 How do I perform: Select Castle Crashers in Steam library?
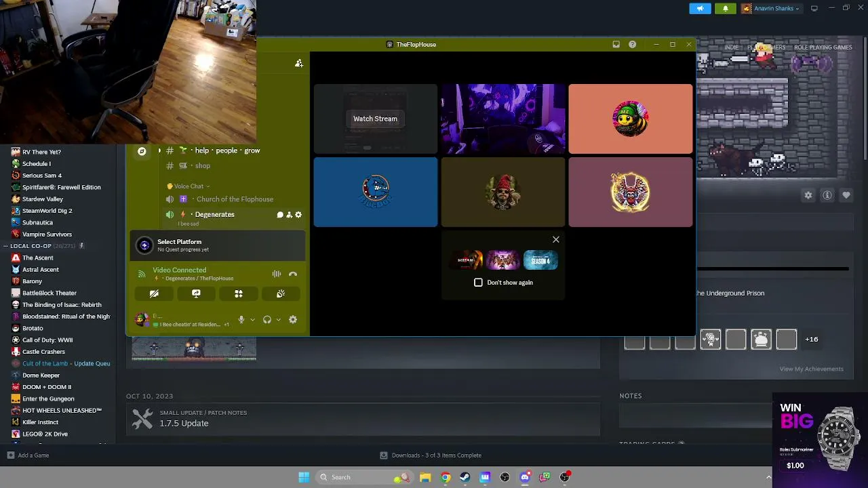point(43,352)
